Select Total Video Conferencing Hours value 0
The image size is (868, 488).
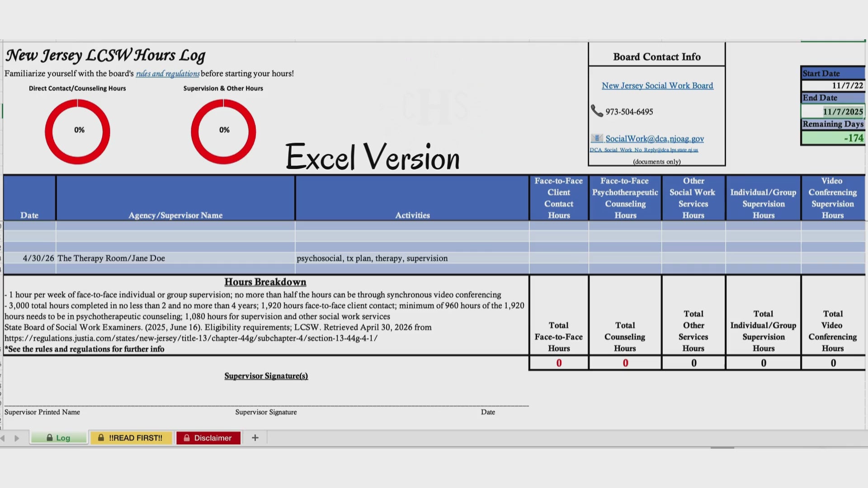(833, 363)
